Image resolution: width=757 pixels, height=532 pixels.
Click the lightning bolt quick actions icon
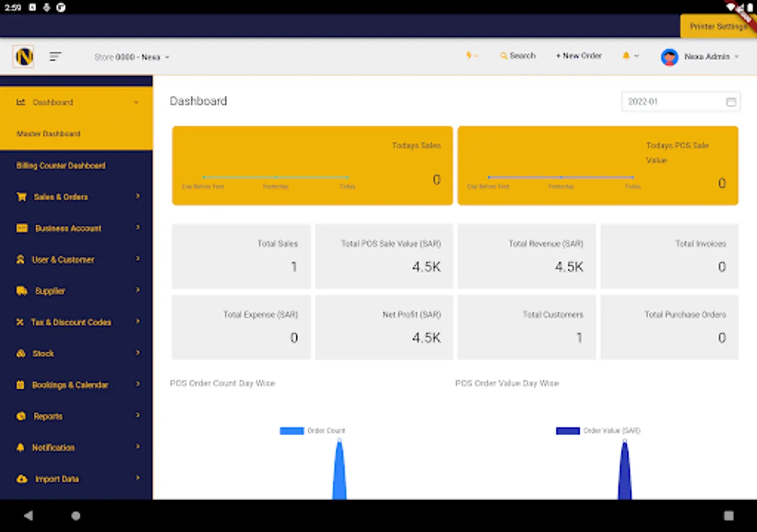[x=469, y=56]
